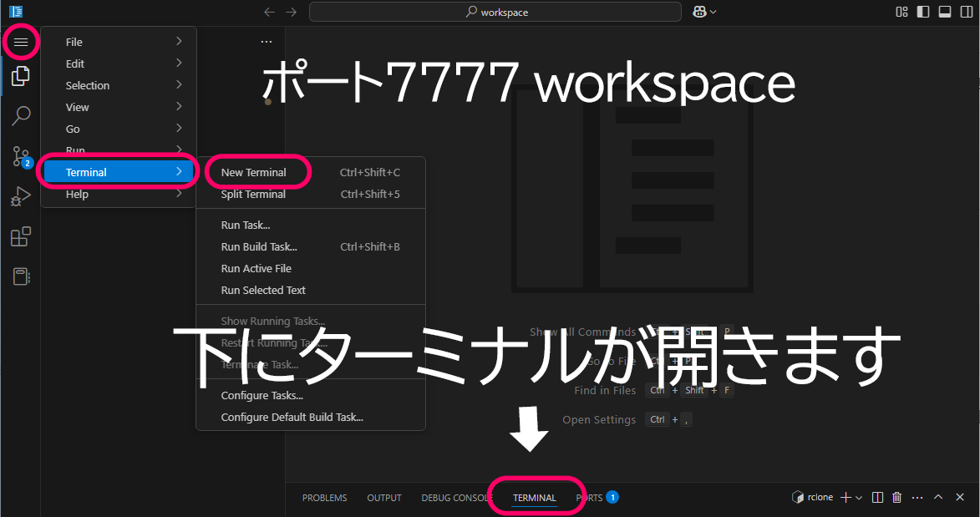
Task: Select Configure Tasks... entry
Action: [311, 396]
